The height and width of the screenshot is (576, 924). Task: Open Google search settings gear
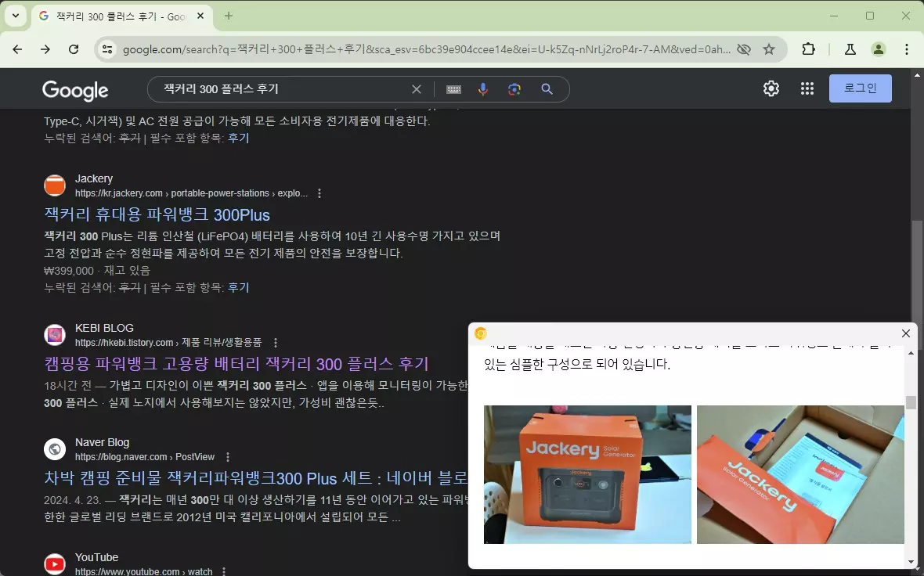pos(771,88)
